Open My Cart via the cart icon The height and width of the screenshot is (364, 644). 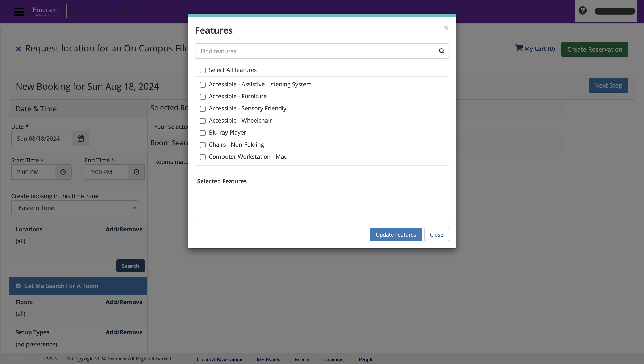(x=519, y=48)
